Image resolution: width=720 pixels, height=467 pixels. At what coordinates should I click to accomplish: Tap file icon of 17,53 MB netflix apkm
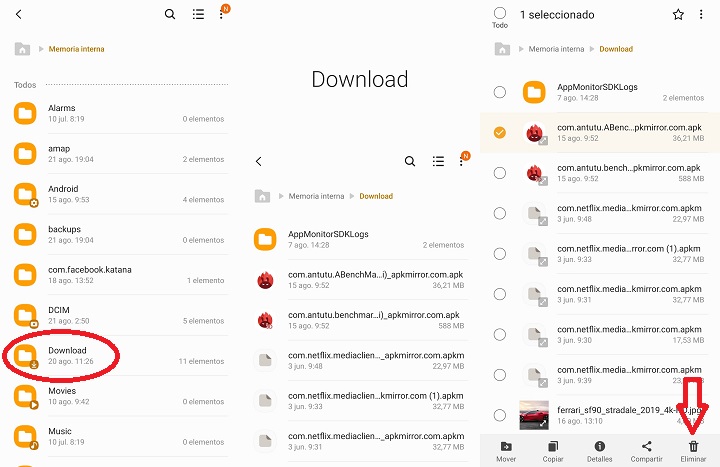point(535,335)
